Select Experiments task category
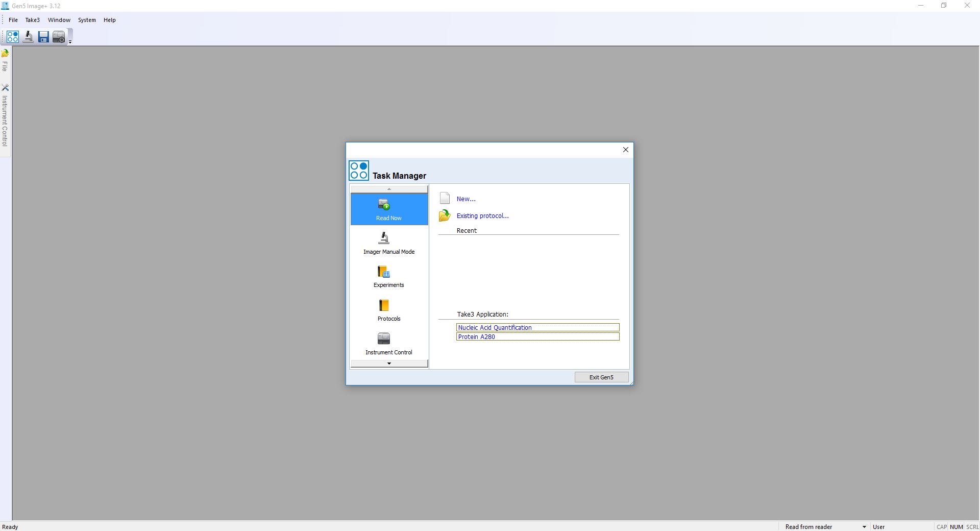980x531 pixels. (389, 277)
